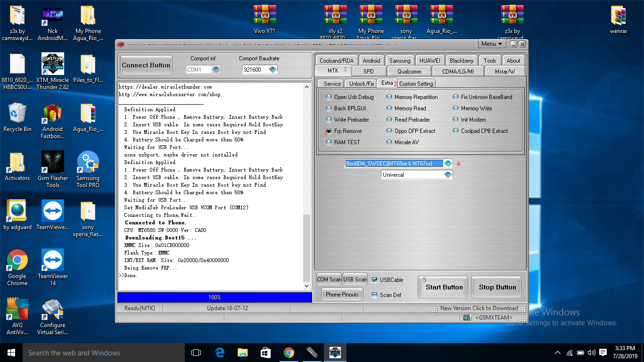Click the Google Chrome taskbar icon
Image resolution: width=644 pixels, height=362 pixels.
[x=289, y=353]
